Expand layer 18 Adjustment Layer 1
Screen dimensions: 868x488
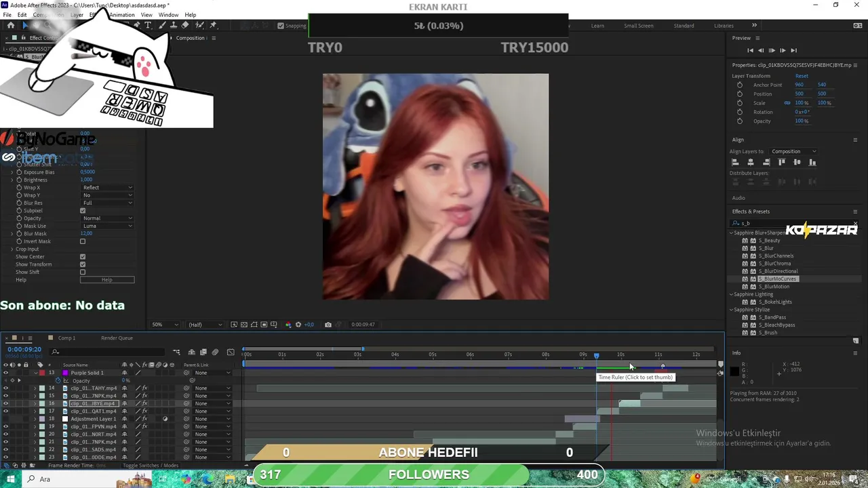point(35,419)
